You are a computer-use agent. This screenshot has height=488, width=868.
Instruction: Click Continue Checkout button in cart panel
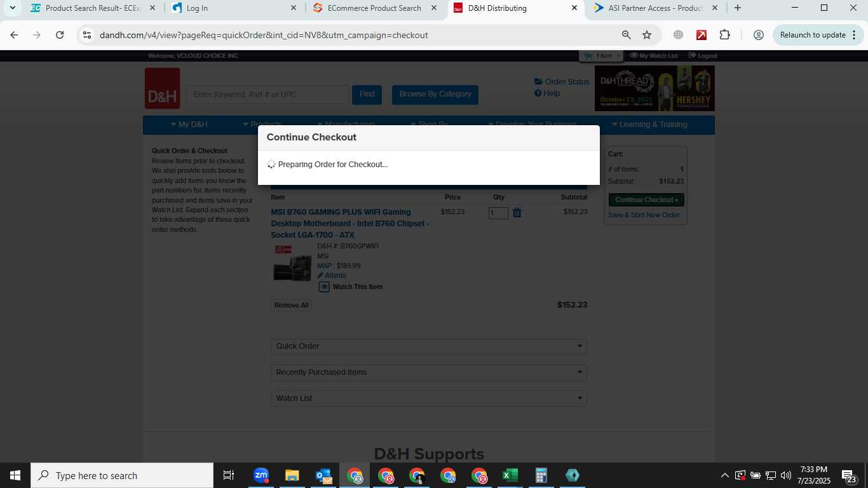[646, 200]
